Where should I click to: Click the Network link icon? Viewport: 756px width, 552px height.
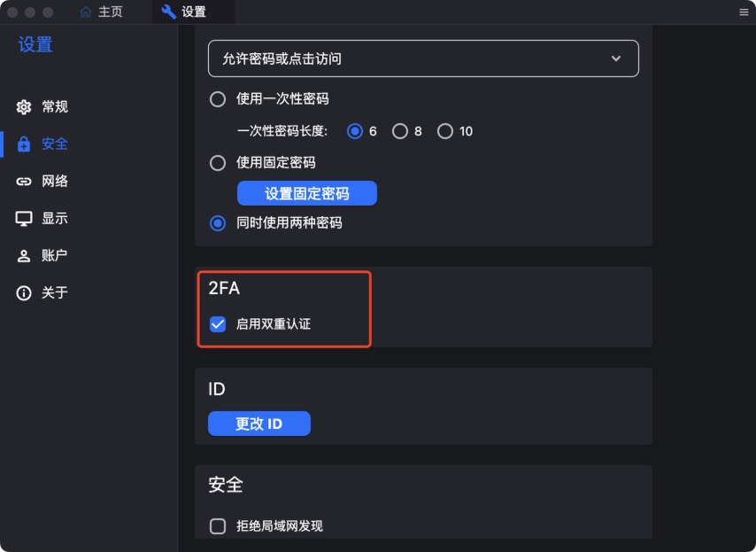tap(24, 182)
